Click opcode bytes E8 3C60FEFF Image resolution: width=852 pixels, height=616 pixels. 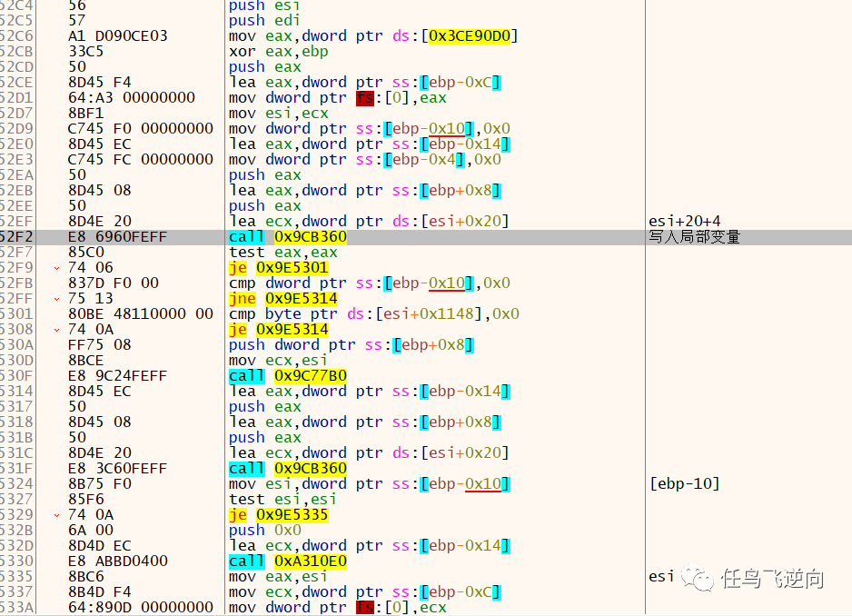[x=118, y=469]
